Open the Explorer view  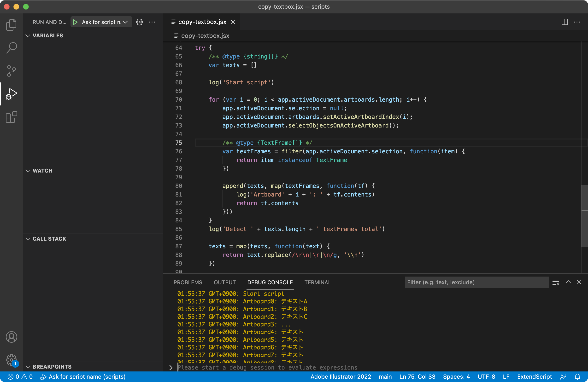pos(11,24)
